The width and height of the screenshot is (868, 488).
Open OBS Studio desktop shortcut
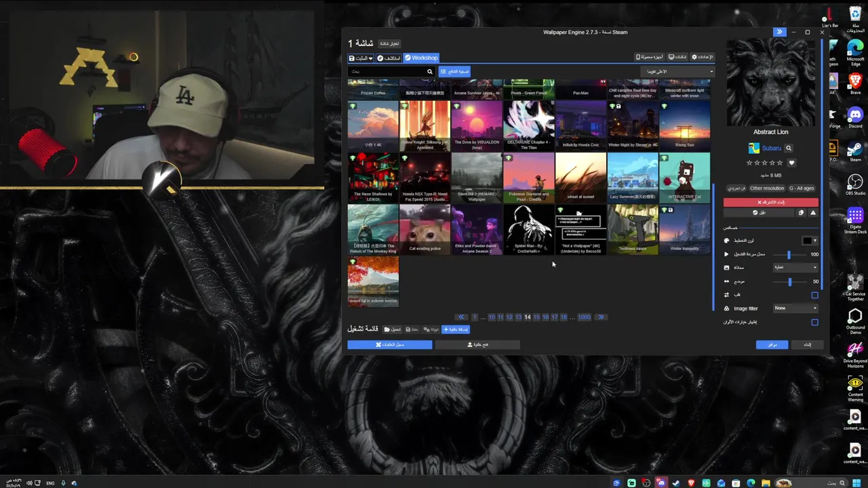pyautogui.click(x=855, y=184)
